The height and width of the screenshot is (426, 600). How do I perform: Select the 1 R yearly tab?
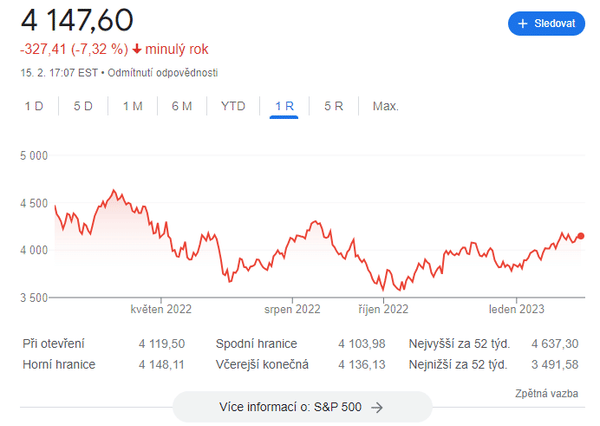point(283,106)
